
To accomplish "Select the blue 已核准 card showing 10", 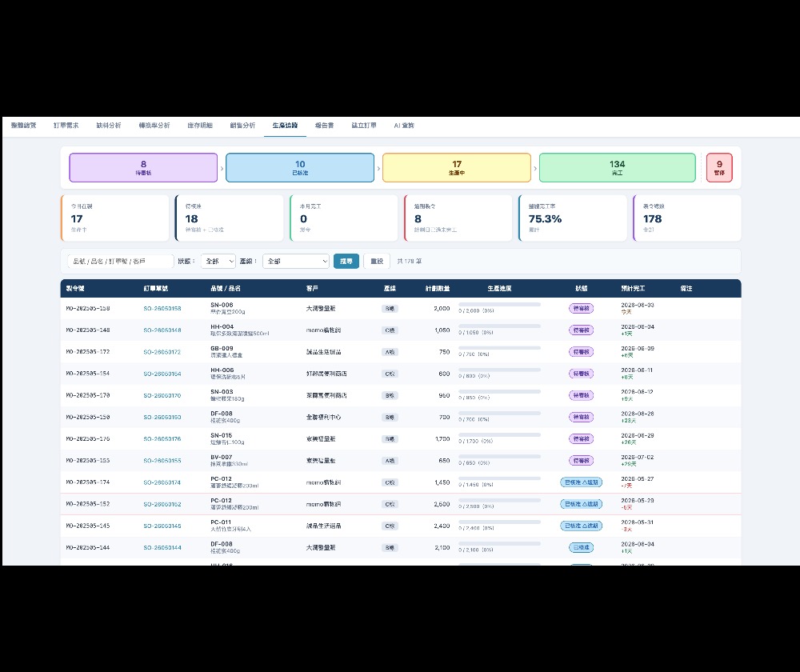I will [x=300, y=167].
